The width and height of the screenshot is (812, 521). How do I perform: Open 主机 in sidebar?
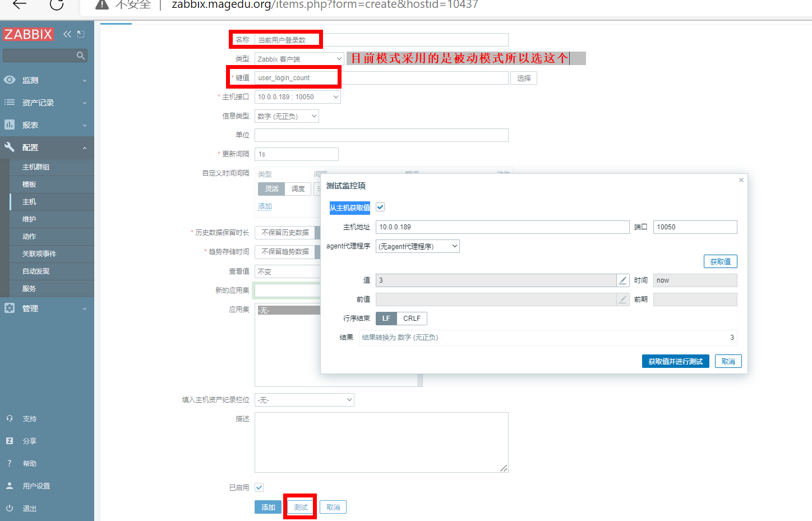pyautogui.click(x=29, y=202)
